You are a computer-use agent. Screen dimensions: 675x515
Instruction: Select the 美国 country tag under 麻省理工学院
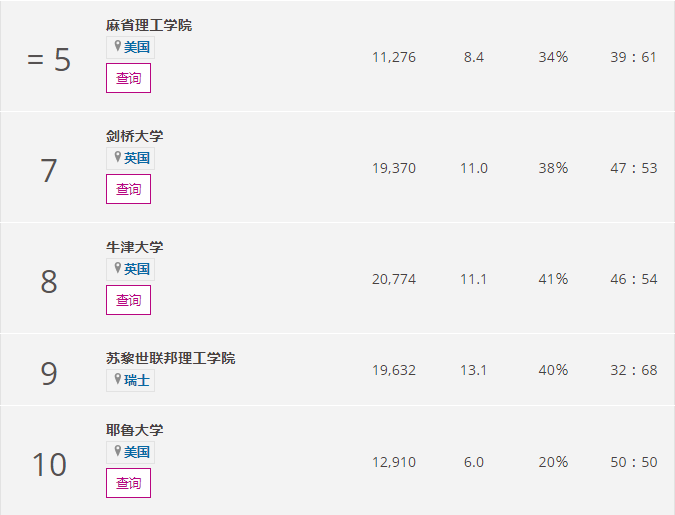pyautogui.click(x=137, y=47)
